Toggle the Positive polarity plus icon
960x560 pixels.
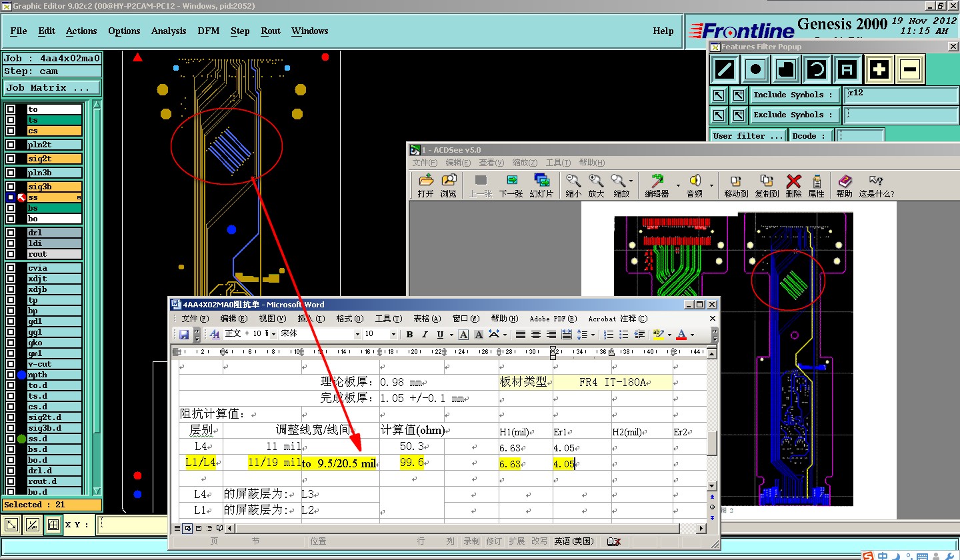coord(879,69)
